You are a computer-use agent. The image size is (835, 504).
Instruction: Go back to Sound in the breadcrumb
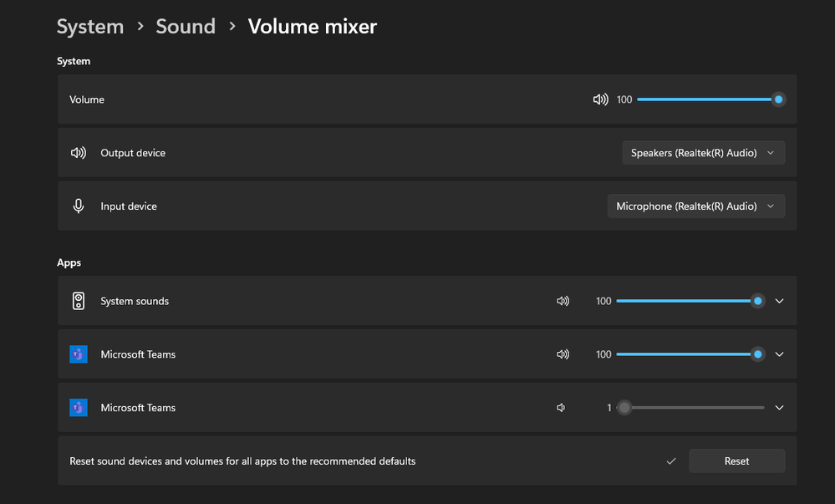186,27
